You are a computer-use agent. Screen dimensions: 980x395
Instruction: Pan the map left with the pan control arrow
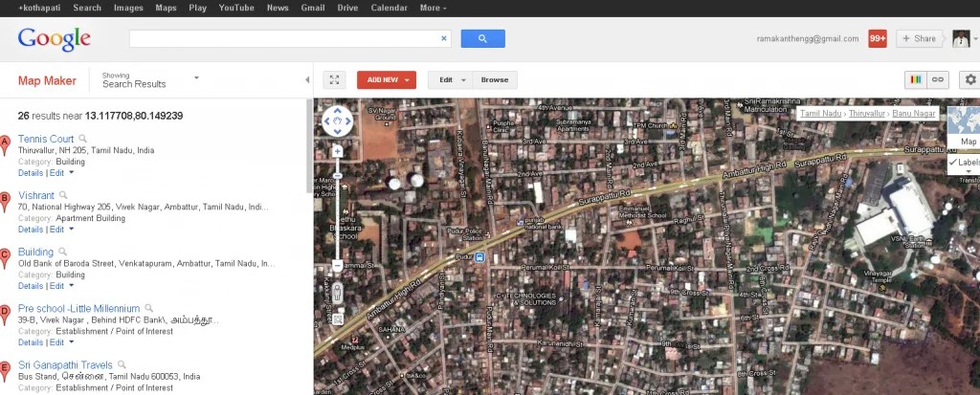tap(327, 121)
